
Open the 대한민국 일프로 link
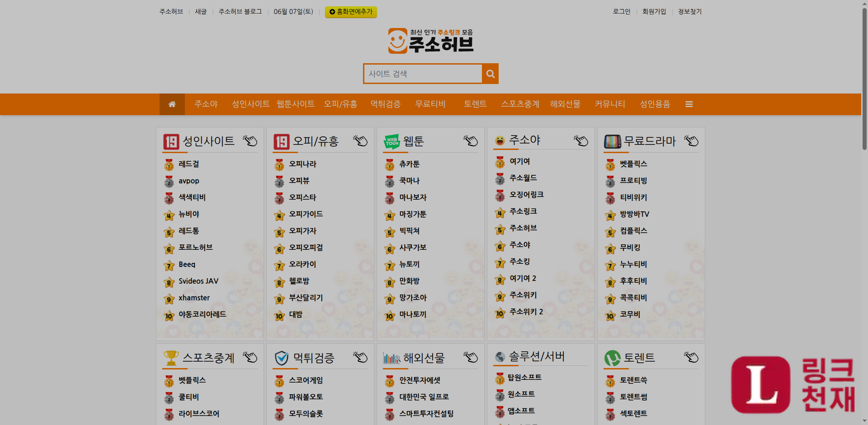pyautogui.click(x=424, y=397)
